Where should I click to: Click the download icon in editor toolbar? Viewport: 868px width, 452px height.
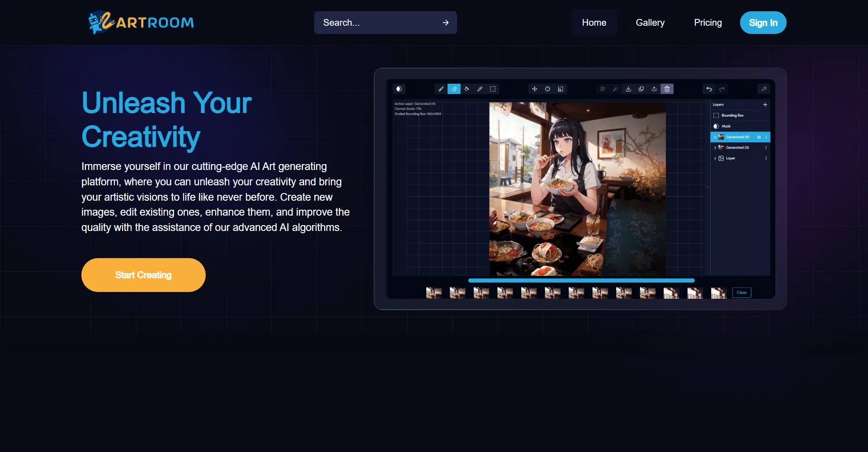click(628, 89)
